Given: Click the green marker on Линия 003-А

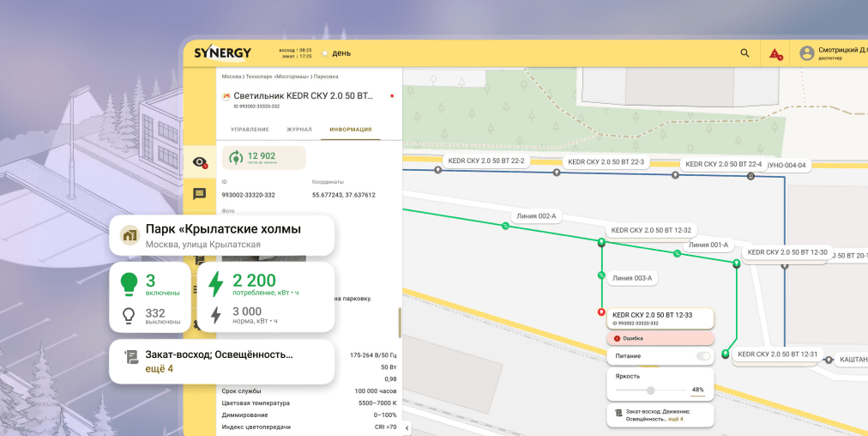Looking at the screenshot, I should tap(601, 275).
